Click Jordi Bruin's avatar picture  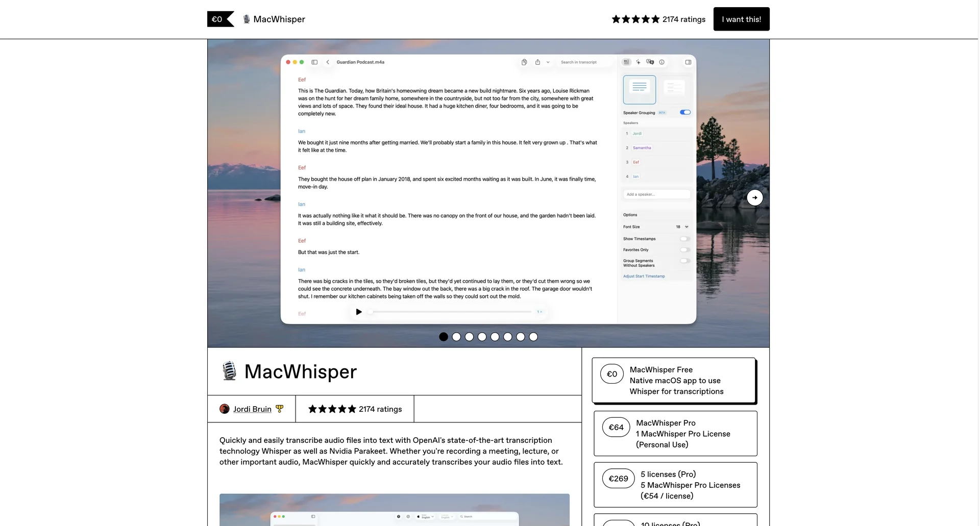(225, 409)
